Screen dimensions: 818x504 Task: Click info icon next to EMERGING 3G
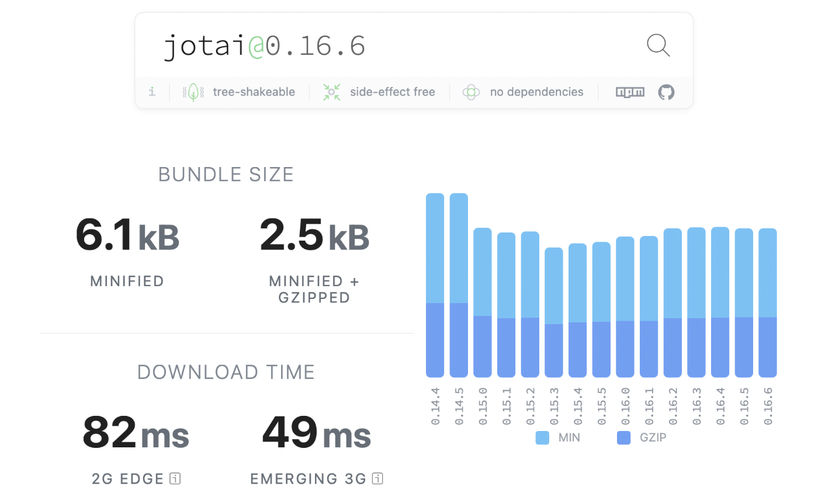coord(377,479)
